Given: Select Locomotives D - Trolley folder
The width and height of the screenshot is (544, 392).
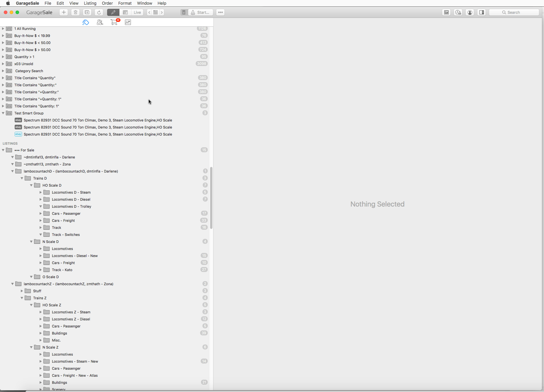Looking at the screenshot, I should pos(104,206).
